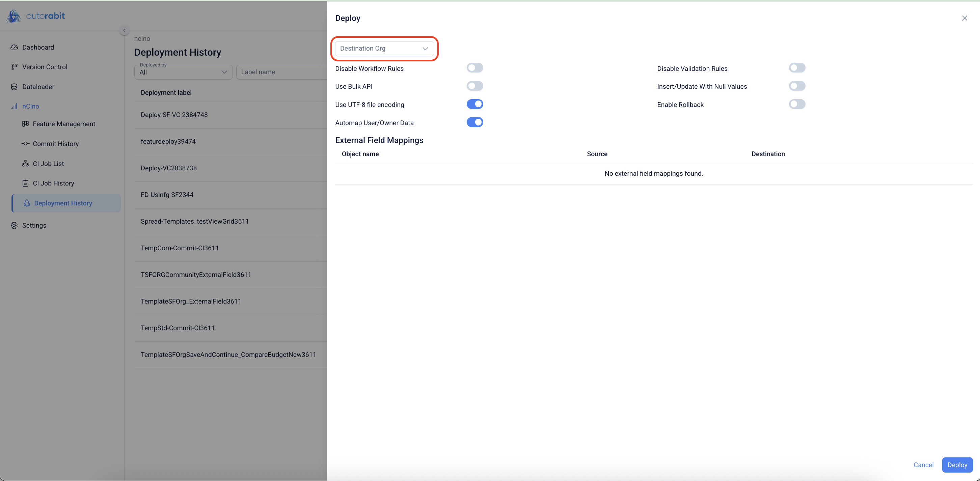Click the Commit History node icon
The width and height of the screenshot is (980, 481).
tap(26, 144)
